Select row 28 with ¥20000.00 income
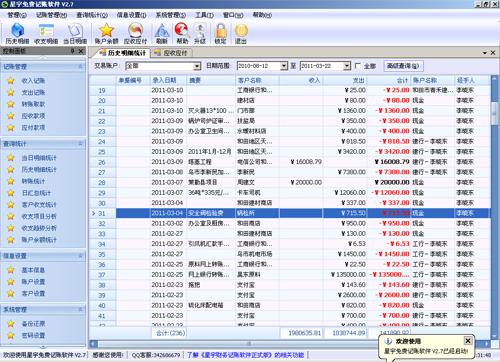Viewport: 500px width, 362px height. [x=290, y=182]
